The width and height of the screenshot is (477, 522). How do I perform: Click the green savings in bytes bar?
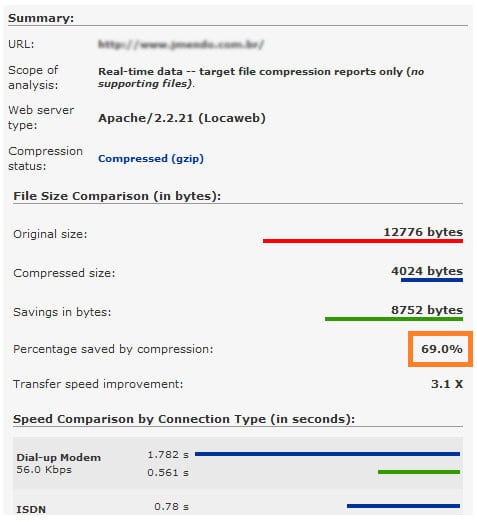pos(394,319)
